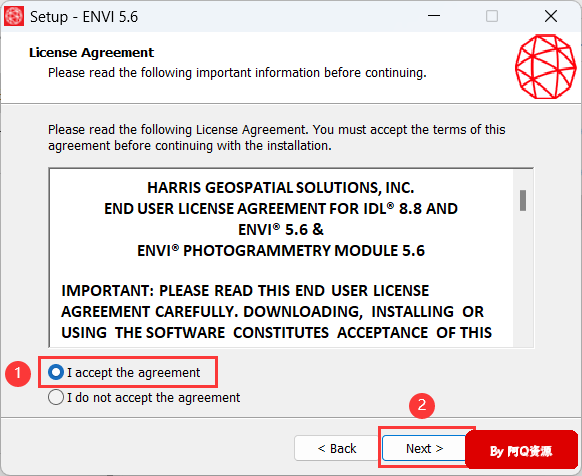Screen dimensions: 582x476
Task: Click the 'HARRIS GEOSPATIAL SOLUTIONS, INC.' heading line
Action: click(x=281, y=188)
